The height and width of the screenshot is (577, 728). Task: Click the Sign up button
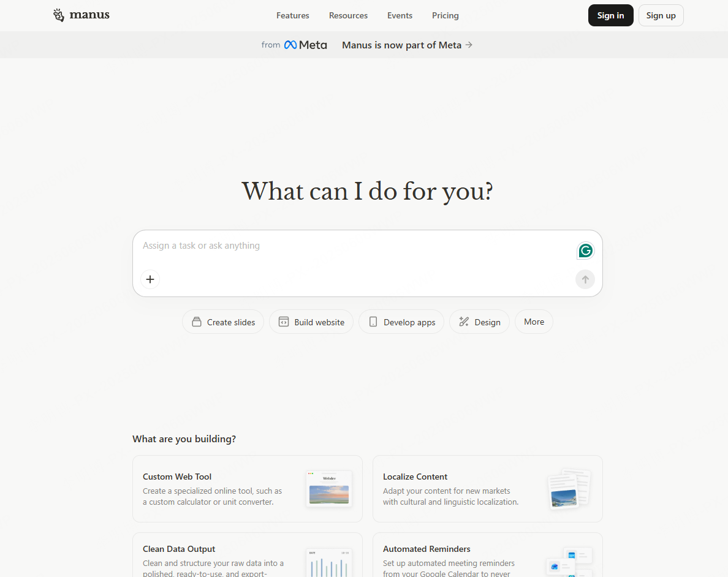tap(661, 15)
